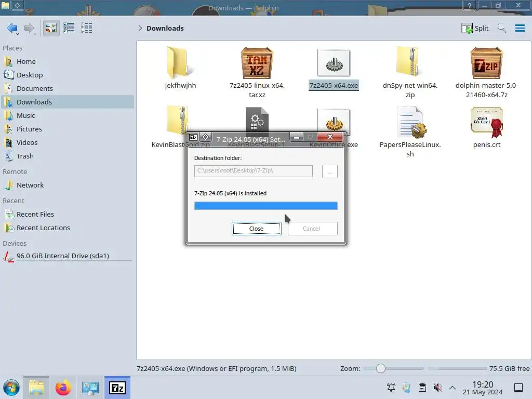This screenshot has width=532, height=399.
Task: Open notifications bell in system tray
Action: click(x=391, y=388)
